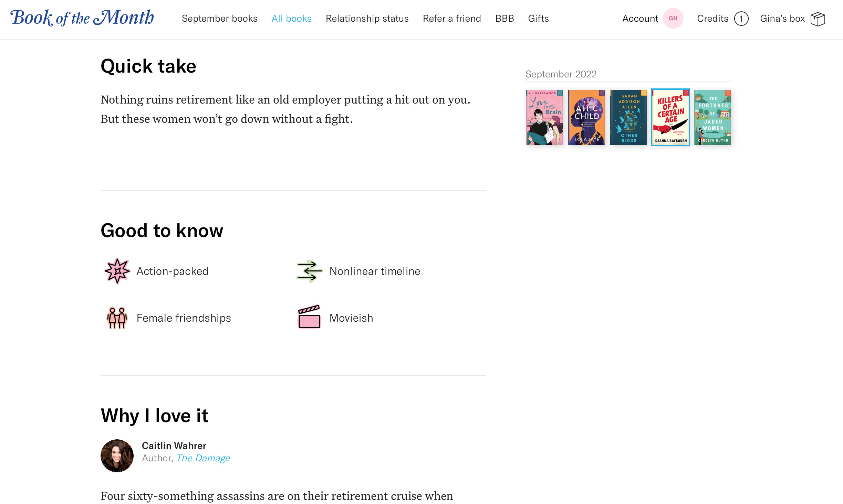
Task: Navigate to BBB in the navigation
Action: (x=504, y=19)
